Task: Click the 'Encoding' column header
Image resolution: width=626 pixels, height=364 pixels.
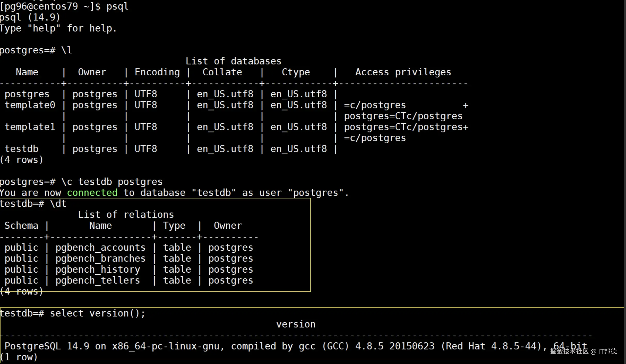Action: point(157,72)
